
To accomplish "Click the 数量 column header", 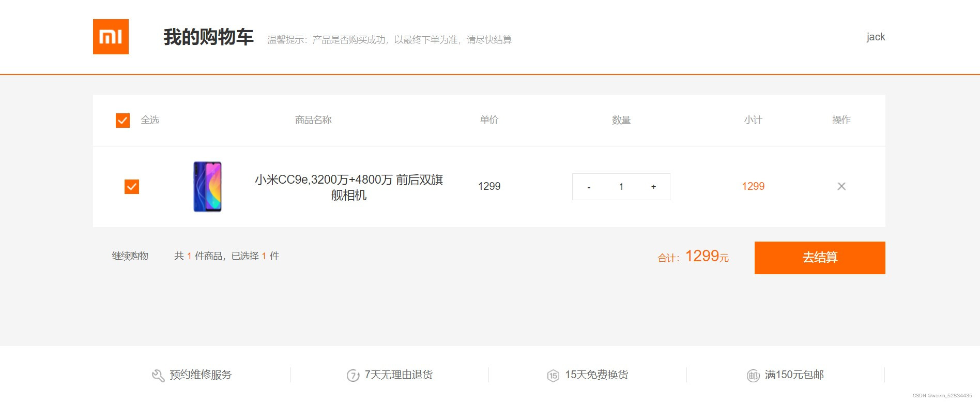I will point(621,120).
